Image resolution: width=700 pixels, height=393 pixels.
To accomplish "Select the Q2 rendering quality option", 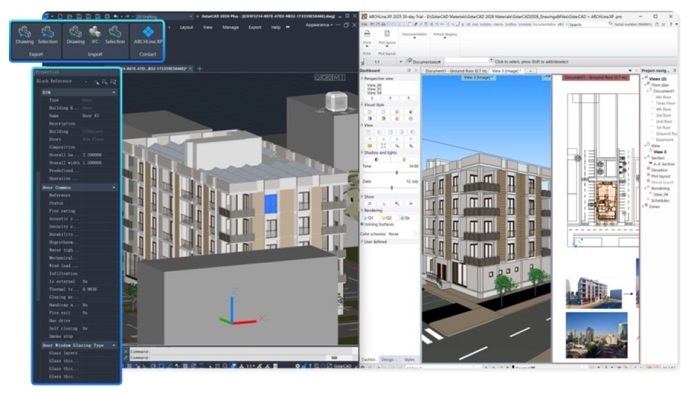I will click(388, 218).
